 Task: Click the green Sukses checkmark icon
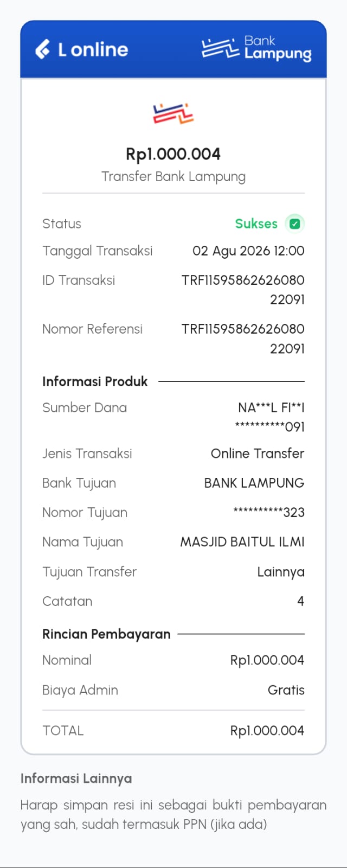295,224
